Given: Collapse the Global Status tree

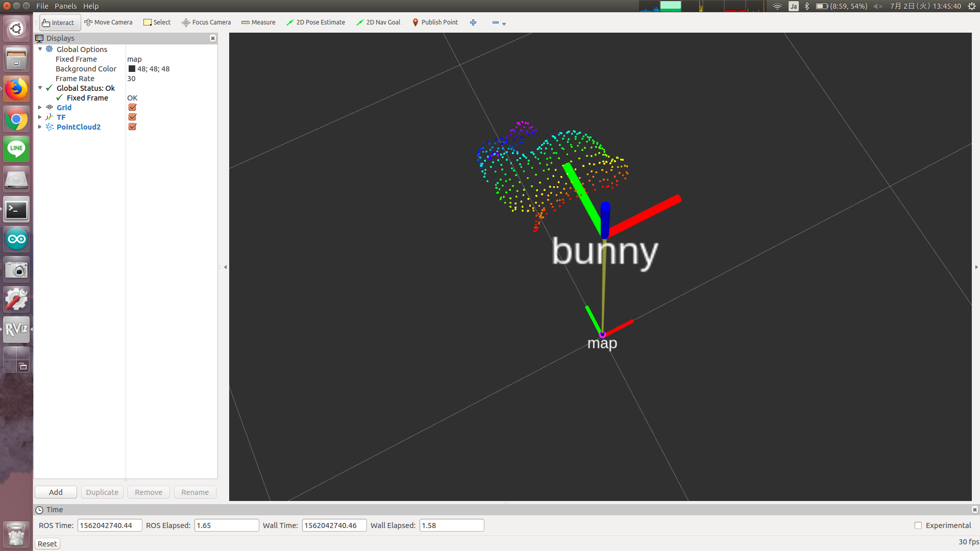Looking at the screenshot, I should (40, 88).
